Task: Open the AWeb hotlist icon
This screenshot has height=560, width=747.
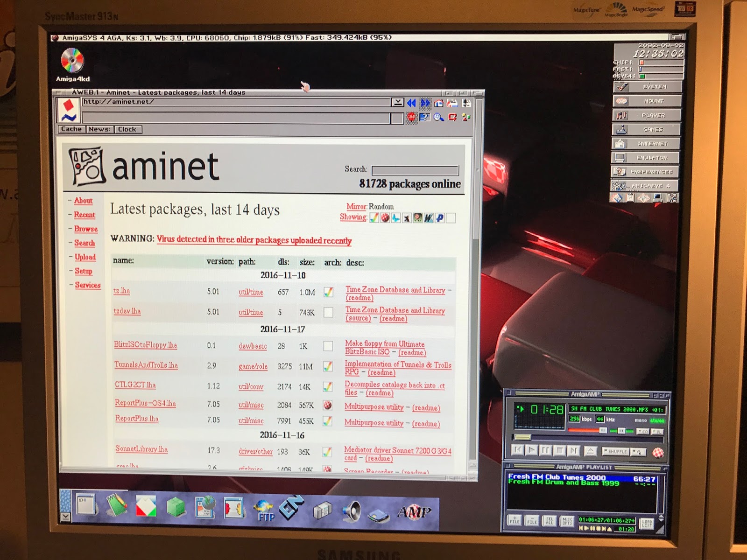Action: pyautogui.click(x=452, y=103)
